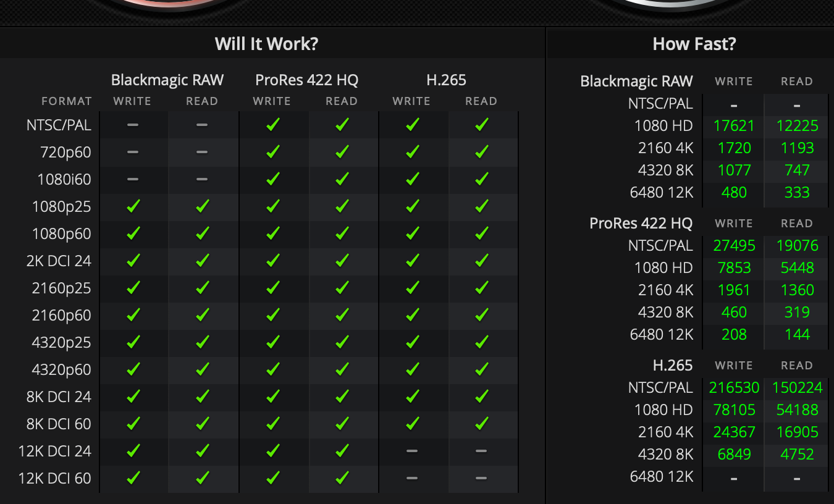834x504 pixels.
Task: Click the 2K DCI 24 format row label
Action: (x=59, y=261)
